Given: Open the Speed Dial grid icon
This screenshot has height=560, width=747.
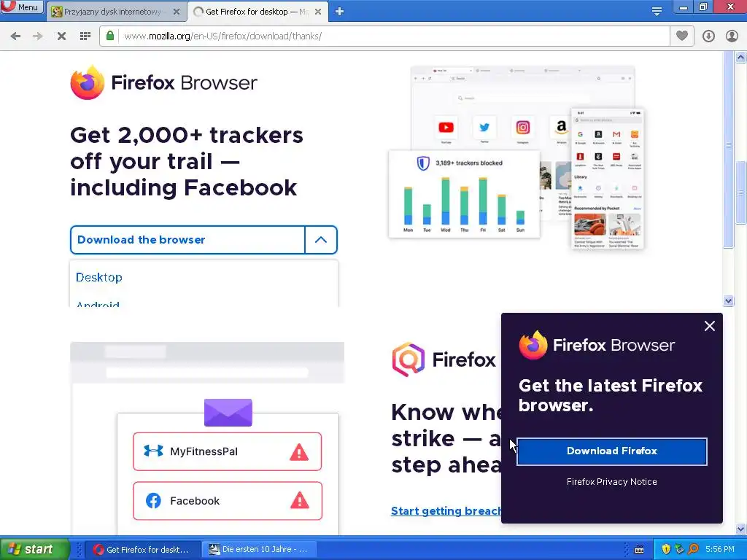Looking at the screenshot, I should [85, 36].
